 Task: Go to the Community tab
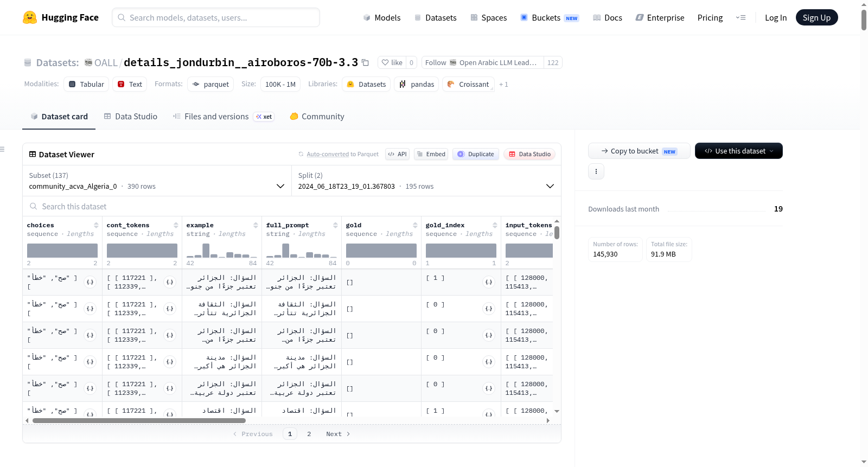[x=317, y=117]
